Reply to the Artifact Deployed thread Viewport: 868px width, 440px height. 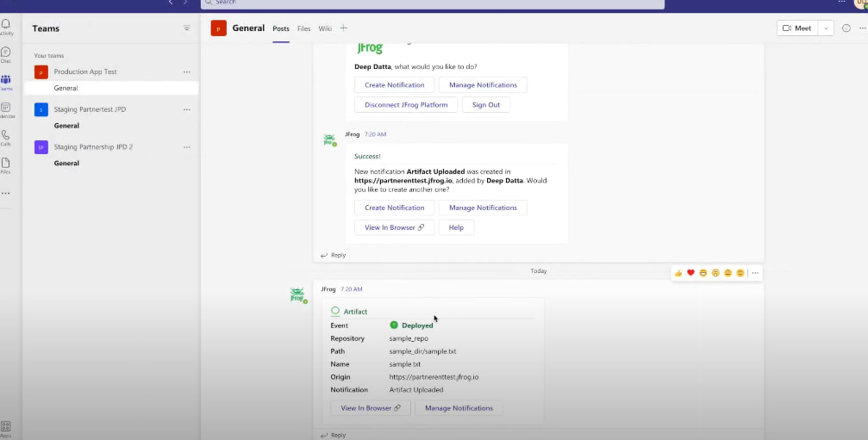(334, 435)
